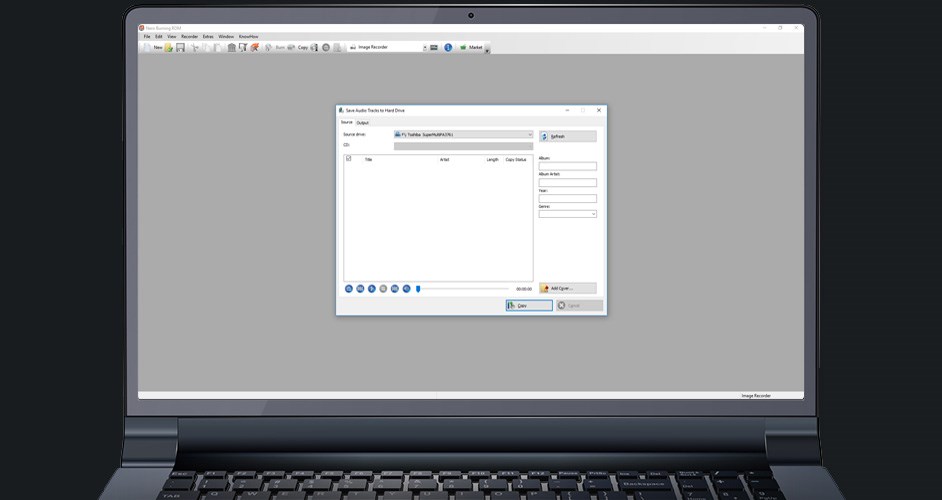Viewport: 942px width, 500px height.
Task: Click the playback position slider handle
Action: coord(418,289)
